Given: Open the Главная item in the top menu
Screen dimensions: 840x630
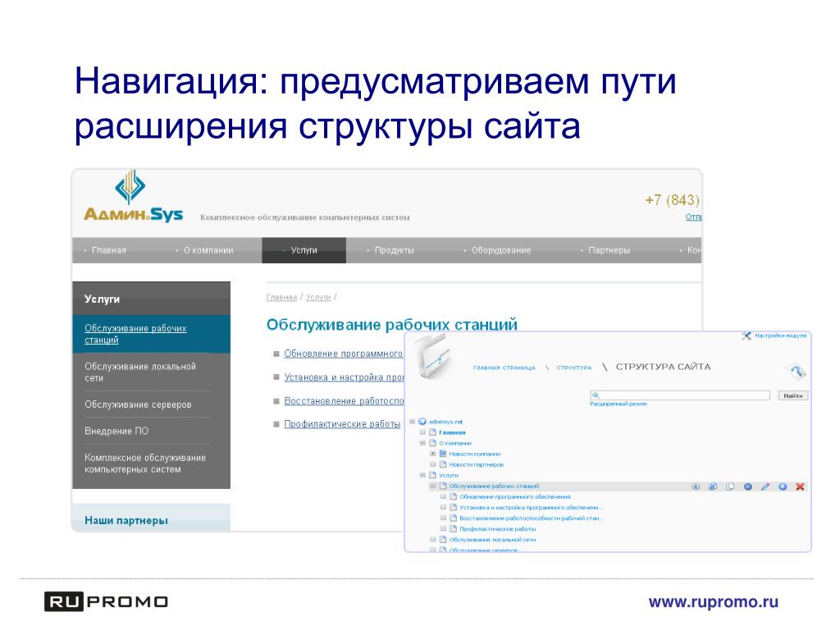Looking at the screenshot, I should click(x=109, y=250).
